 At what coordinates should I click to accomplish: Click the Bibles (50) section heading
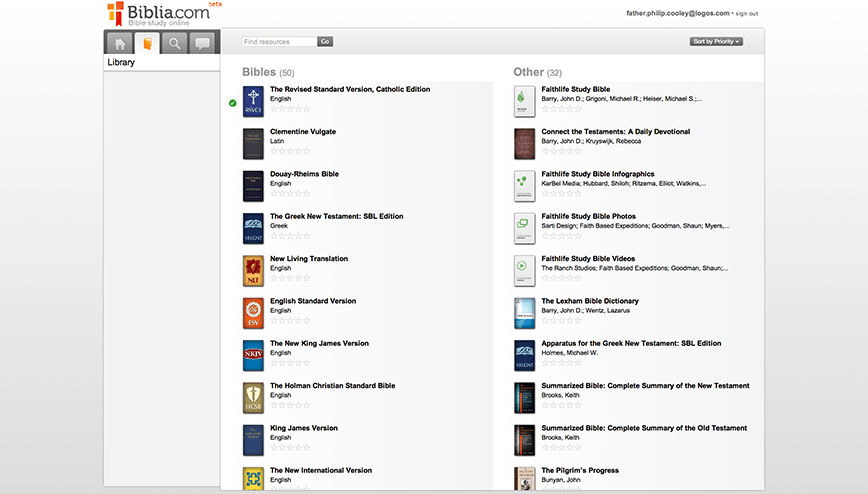click(268, 73)
